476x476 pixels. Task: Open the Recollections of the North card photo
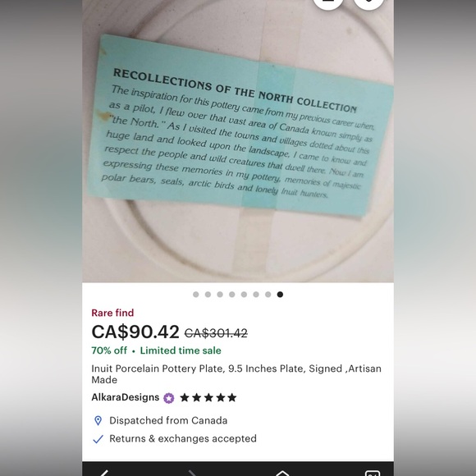tap(238, 141)
